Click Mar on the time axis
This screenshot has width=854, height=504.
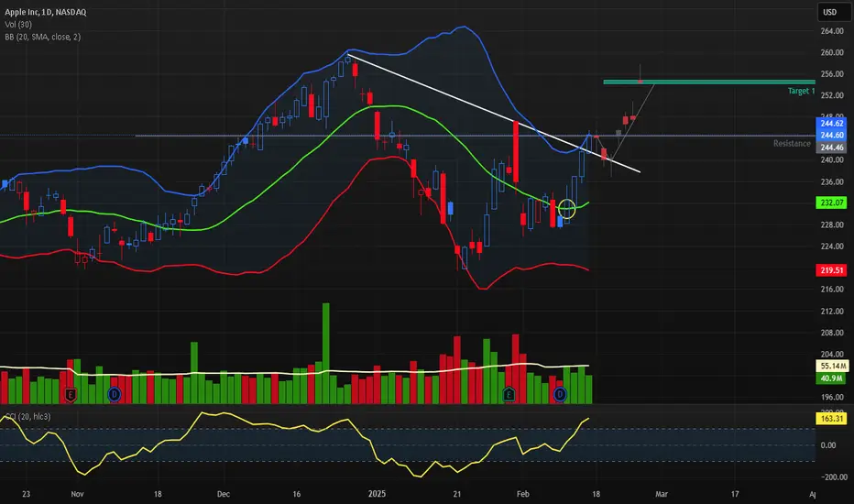(662, 494)
